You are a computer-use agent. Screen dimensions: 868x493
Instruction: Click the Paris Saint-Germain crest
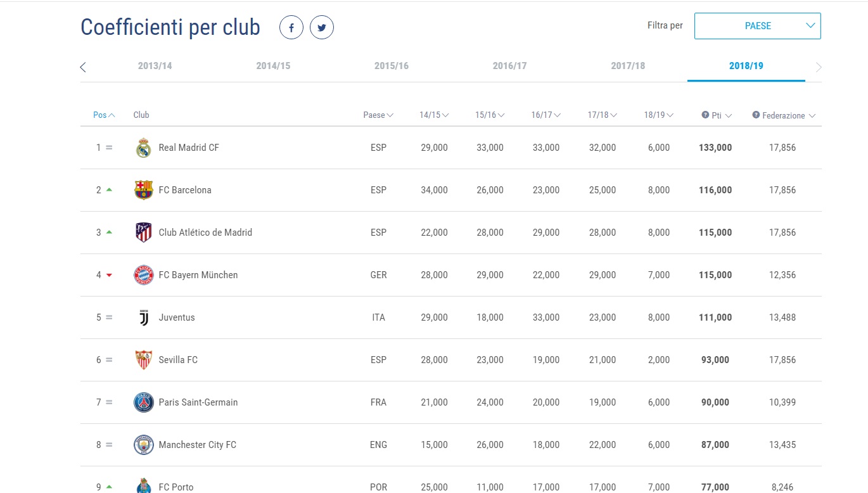pyautogui.click(x=144, y=402)
